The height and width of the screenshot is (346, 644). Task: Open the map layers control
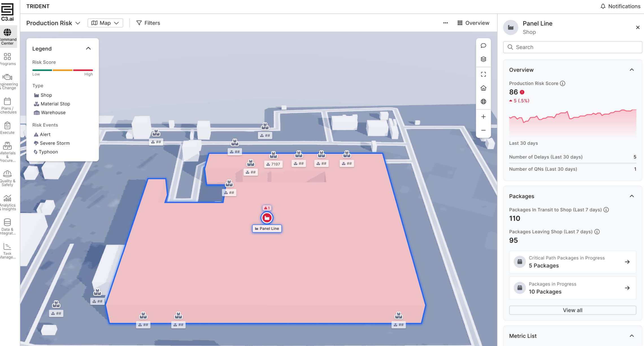(483, 59)
